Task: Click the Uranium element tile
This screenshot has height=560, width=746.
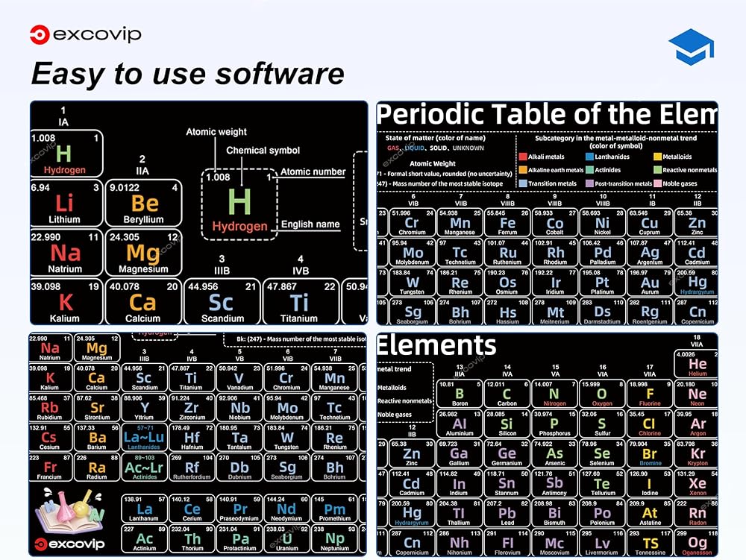Action: click(x=287, y=538)
